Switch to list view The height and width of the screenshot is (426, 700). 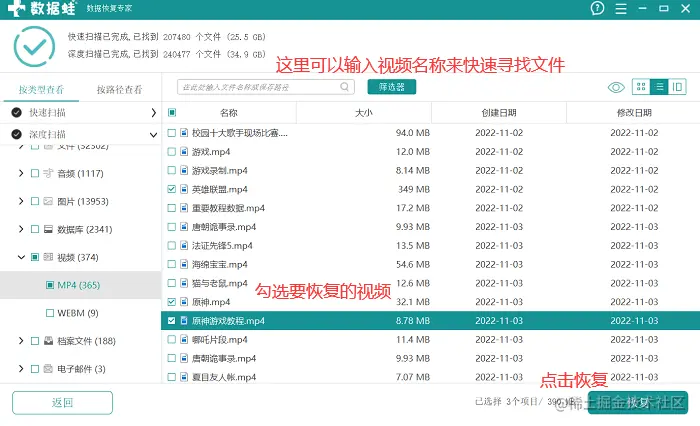coord(659,87)
